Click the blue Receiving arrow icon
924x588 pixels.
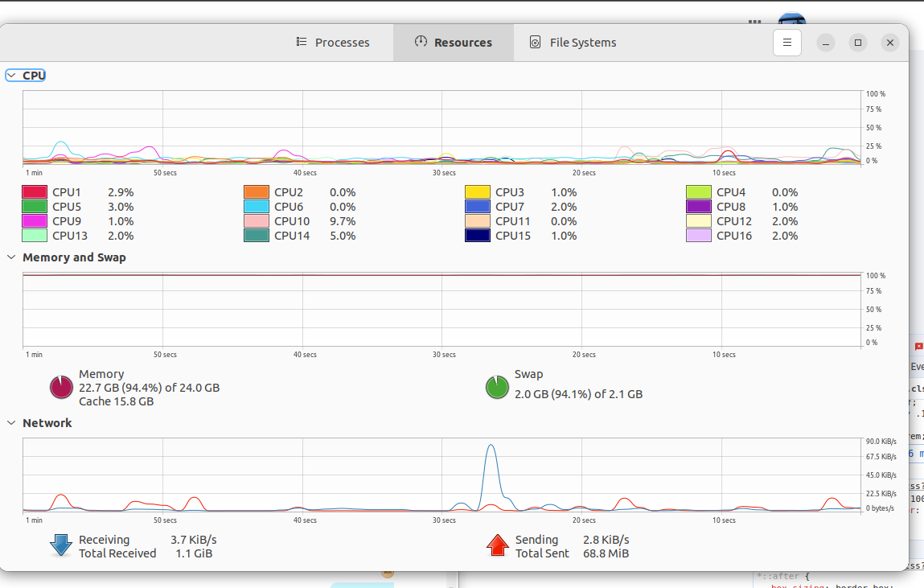click(61, 545)
